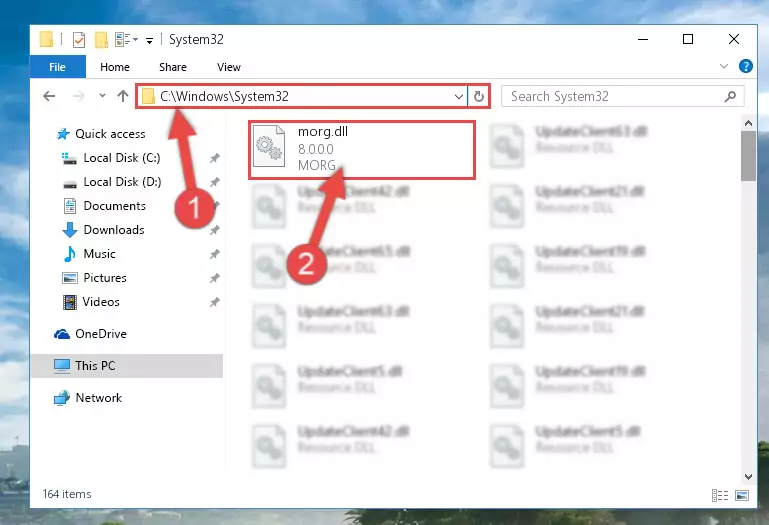Refresh the System32 folder view
Viewport: 769px width, 525px height.
click(x=479, y=96)
